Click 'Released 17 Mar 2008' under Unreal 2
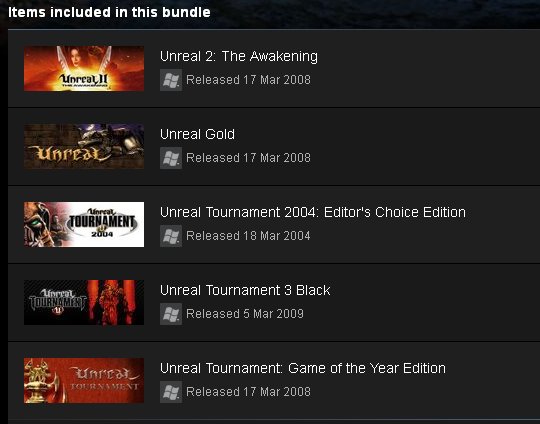Viewport: 540px width, 424px height. pos(248,80)
